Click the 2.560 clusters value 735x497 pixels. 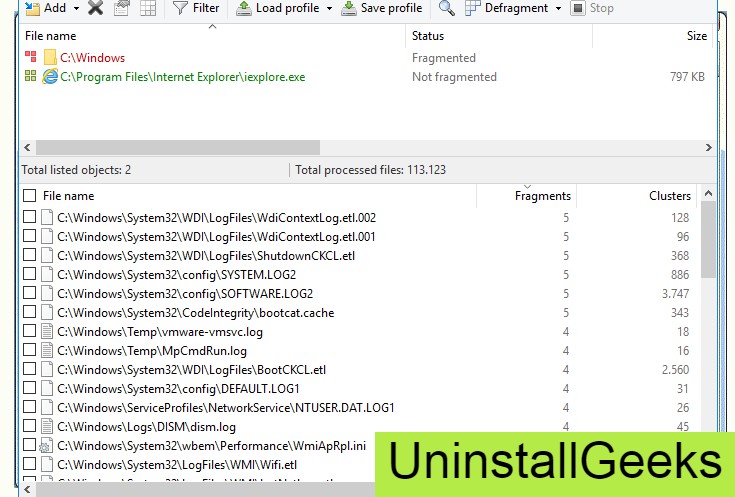(675, 369)
